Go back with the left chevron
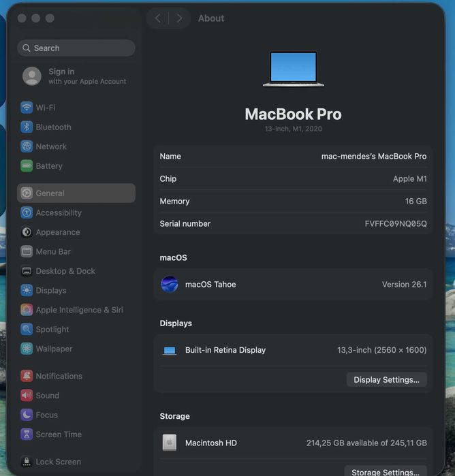 [x=158, y=18]
